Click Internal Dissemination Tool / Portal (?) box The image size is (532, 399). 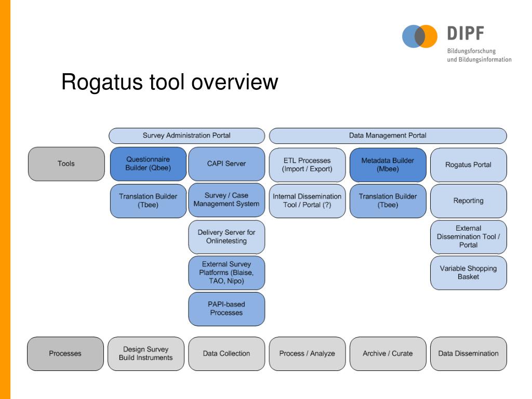coord(308,201)
